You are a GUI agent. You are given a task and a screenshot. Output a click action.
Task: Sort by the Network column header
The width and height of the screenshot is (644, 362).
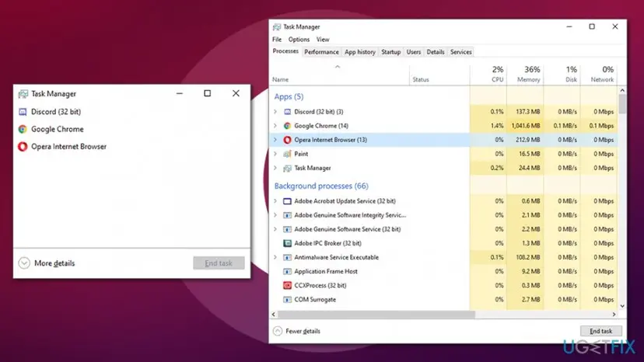pos(598,75)
